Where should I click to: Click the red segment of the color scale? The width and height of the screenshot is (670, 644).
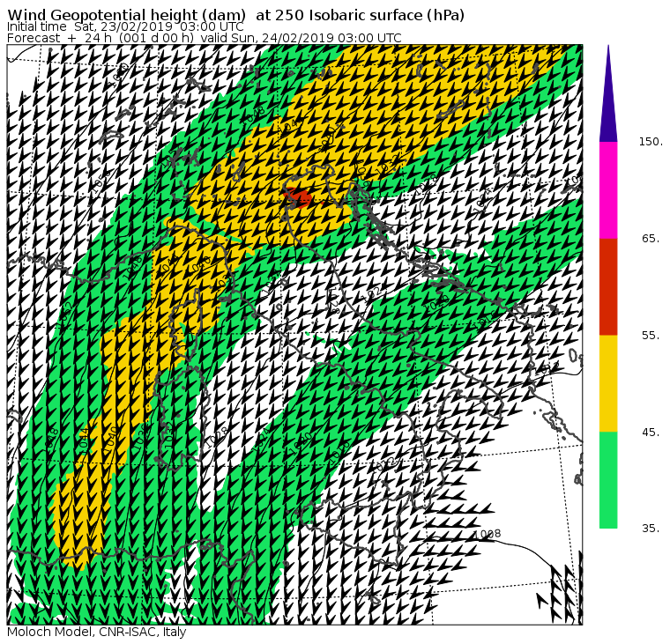[x=608, y=286]
